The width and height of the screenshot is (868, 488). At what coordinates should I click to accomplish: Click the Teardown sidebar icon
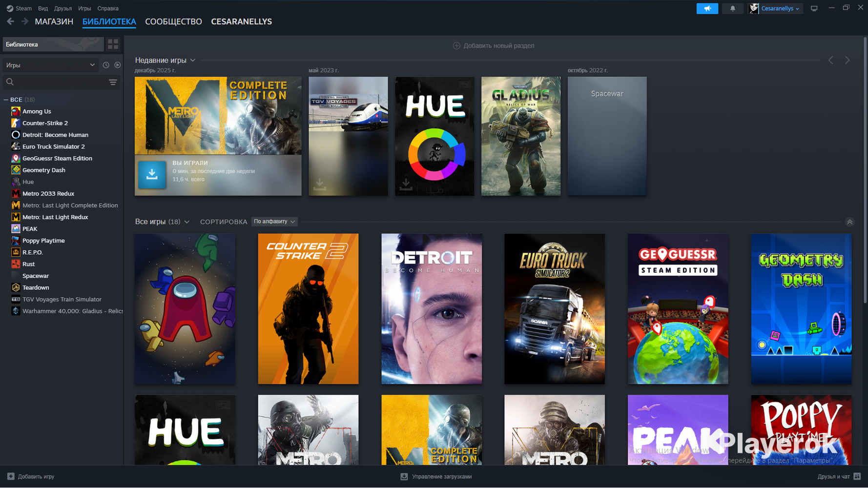click(x=16, y=287)
